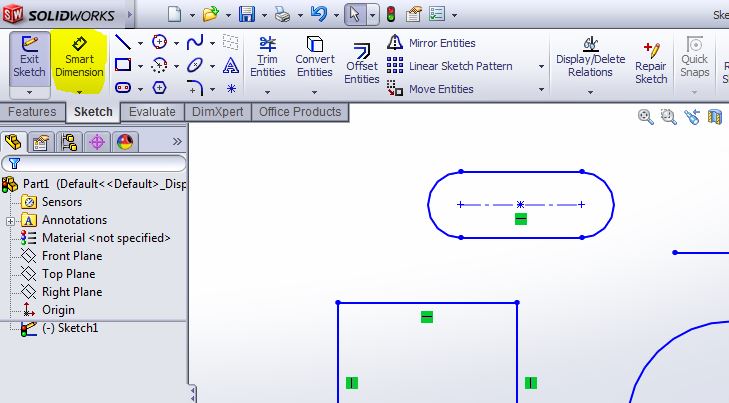Select the Front Plane
The height and width of the screenshot is (403, 729).
click(62, 256)
